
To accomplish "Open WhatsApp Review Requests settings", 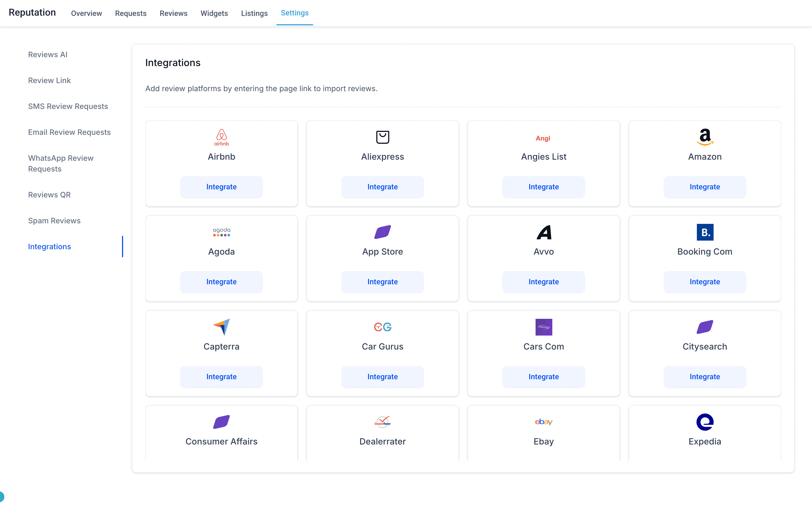I will coord(61,164).
